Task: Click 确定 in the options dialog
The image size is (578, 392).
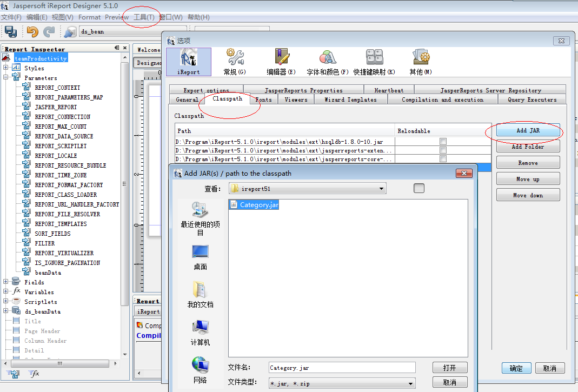Action: [x=516, y=368]
